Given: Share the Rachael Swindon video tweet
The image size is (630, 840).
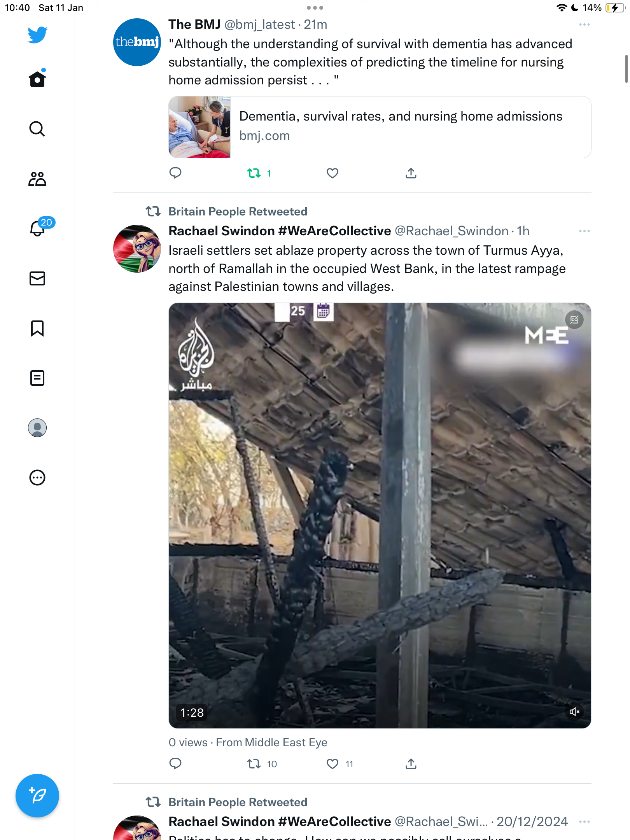Looking at the screenshot, I should click(411, 764).
